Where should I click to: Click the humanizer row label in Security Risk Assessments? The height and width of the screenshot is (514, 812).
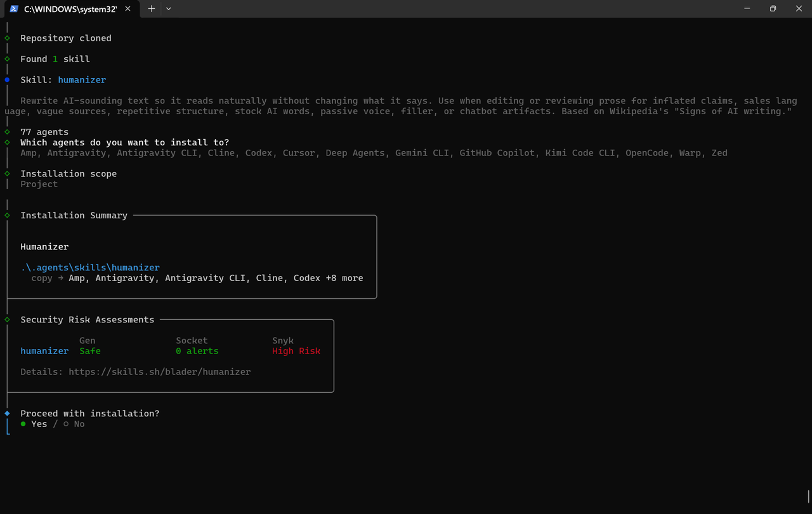click(x=44, y=351)
